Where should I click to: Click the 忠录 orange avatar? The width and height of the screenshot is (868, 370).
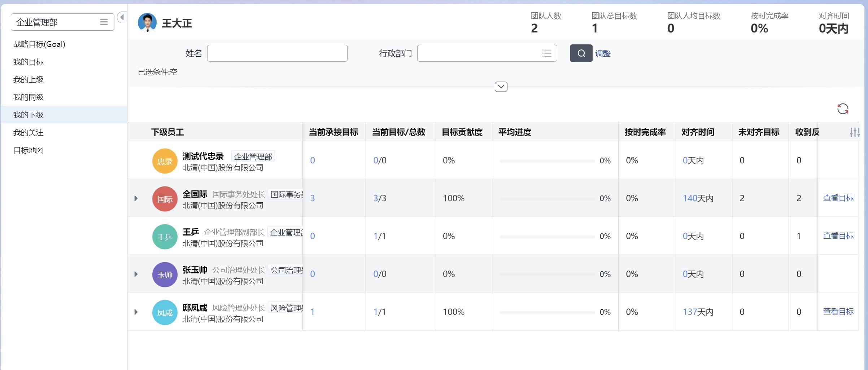(x=165, y=161)
